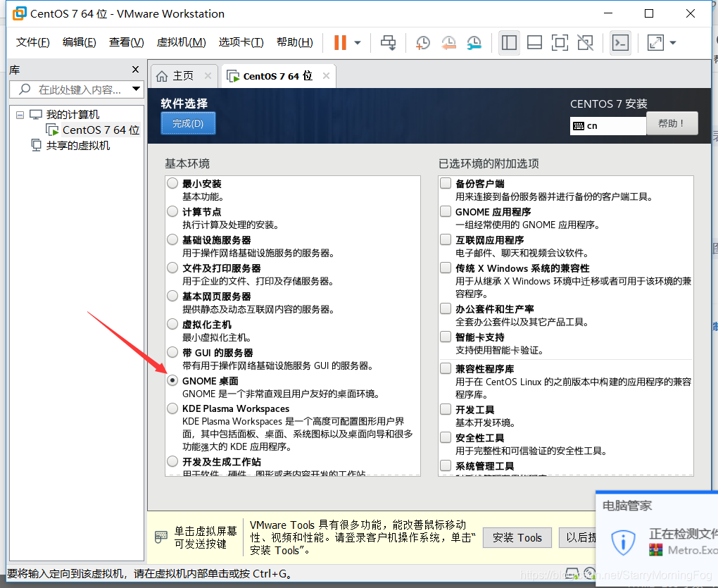Open the 文件(F) menu
This screenshot has height=588, width=718.
click(32, 42)
